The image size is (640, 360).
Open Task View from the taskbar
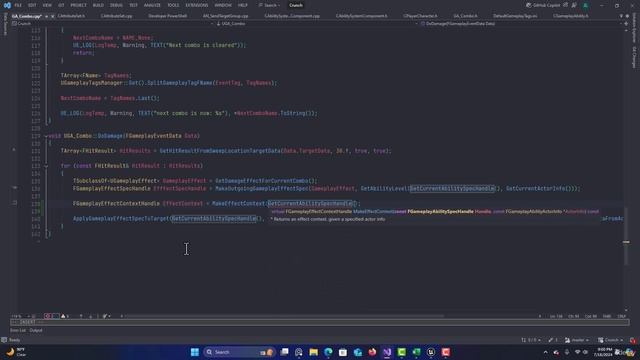(284, 352)
